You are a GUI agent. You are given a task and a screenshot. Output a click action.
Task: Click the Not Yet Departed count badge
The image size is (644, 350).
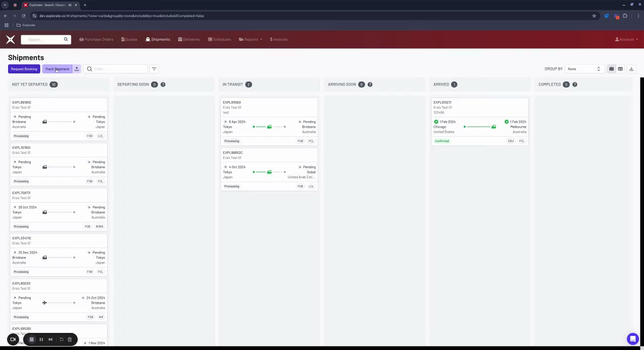tap(54, 84)
